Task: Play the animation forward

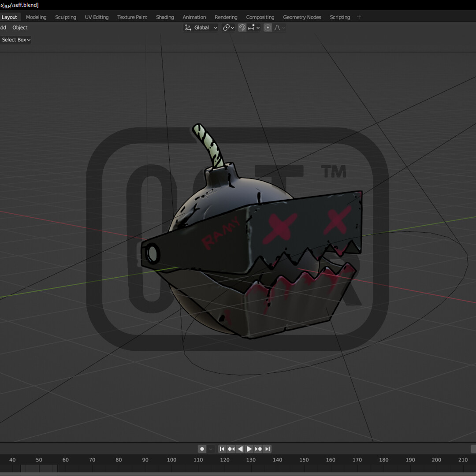Action: (249, 449)
